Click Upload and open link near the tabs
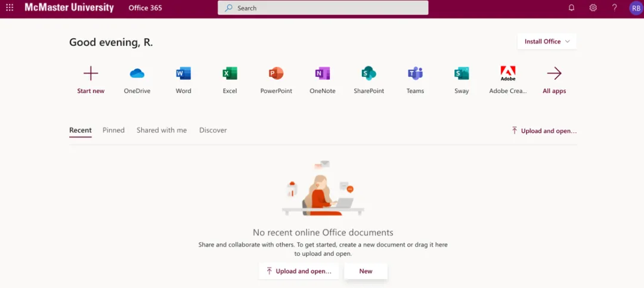This screenshot has width=644, height=288. tap(544, 131)
